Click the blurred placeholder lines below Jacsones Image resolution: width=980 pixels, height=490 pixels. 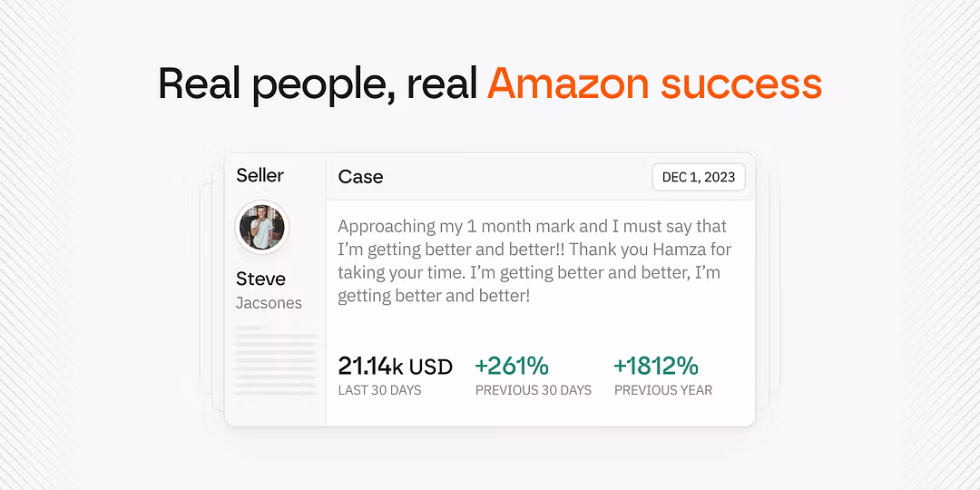pos(276,361)
